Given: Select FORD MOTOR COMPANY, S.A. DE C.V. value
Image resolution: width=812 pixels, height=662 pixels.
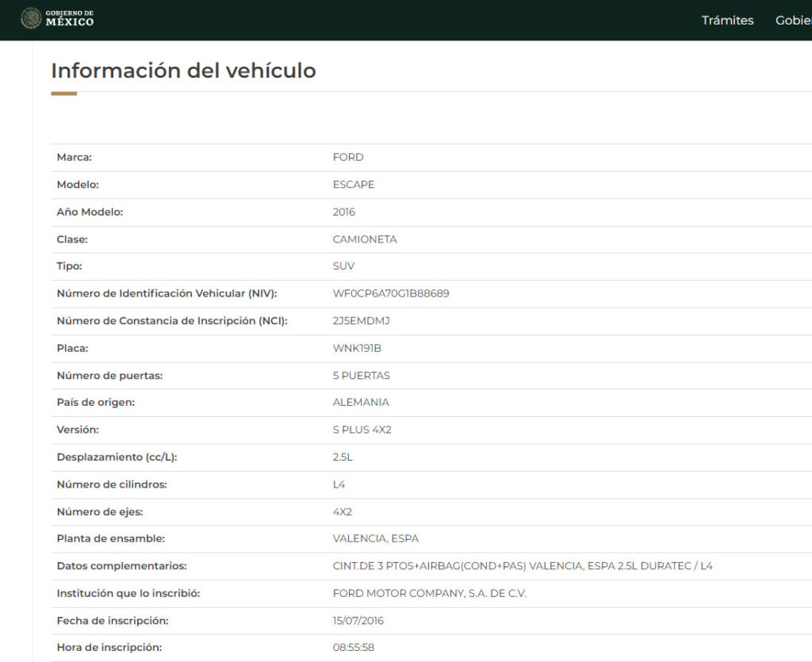Looking at the screenshot, I should tap(429, 593).
